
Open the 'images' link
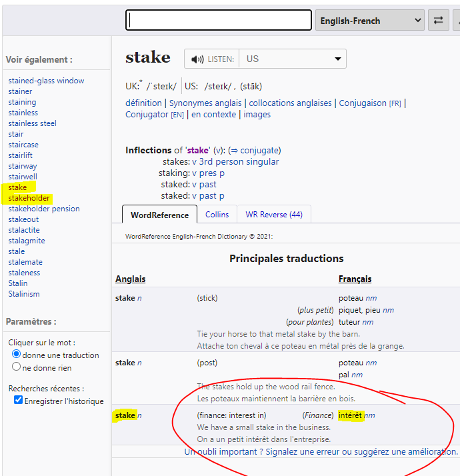click(257, 114)
